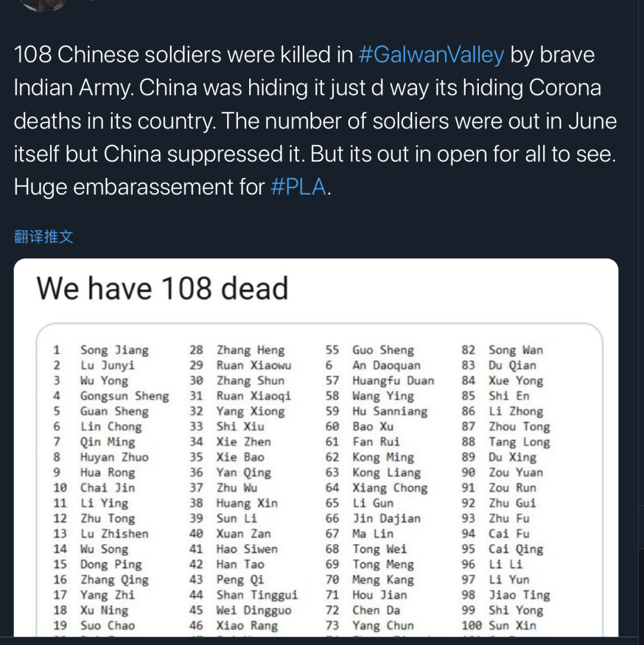Click 'Zhang Heng' at number 28
Screen dimensions: 644x645
coord(250,350)
